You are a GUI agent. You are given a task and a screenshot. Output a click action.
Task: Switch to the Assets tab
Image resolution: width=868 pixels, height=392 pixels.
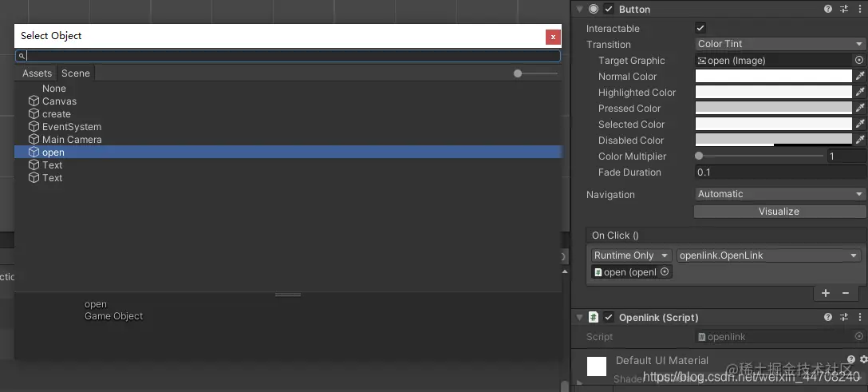tap(37, 73)
